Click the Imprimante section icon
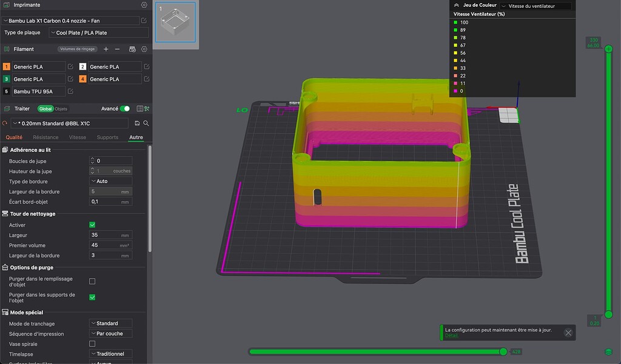621x364 pixels. coord(6,5)
